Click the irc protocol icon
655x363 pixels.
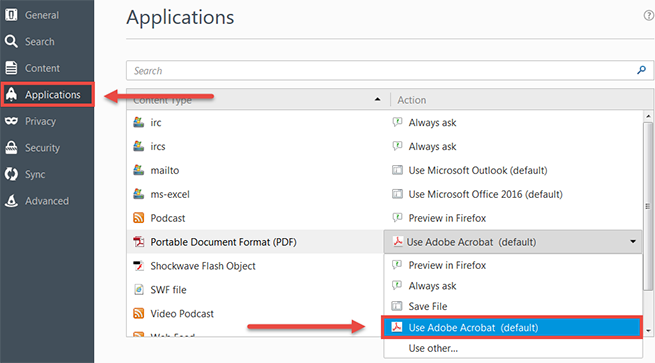tap(139, 122)
